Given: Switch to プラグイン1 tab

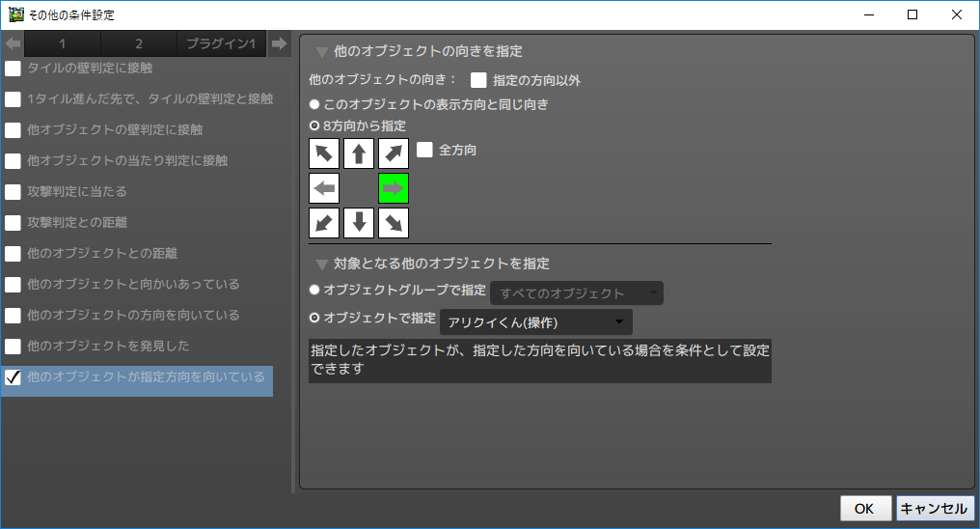Looking at the screenshot, I should (221, 43).
